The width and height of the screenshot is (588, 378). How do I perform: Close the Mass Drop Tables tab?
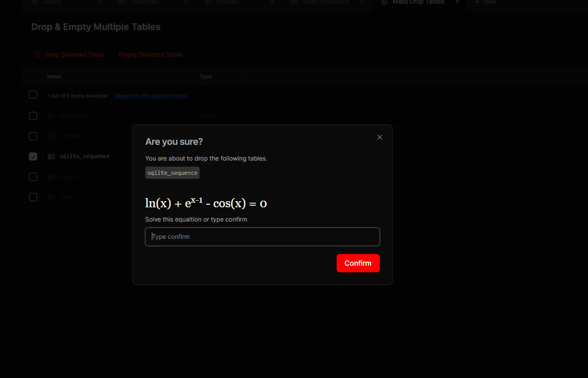click(x=457, y=3)
